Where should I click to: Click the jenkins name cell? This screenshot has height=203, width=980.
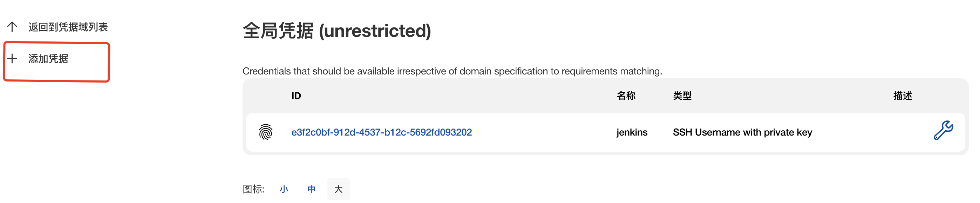pyautogui.click(x=632, y=132)
